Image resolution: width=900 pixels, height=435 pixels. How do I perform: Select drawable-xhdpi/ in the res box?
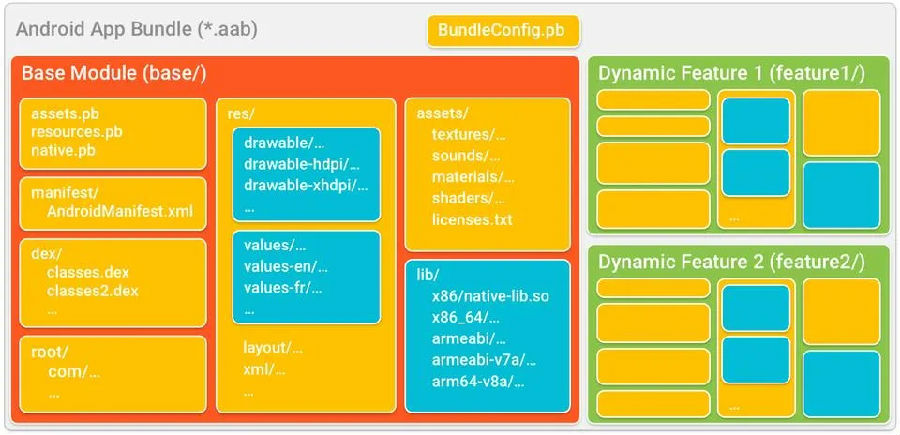coord(306,185)
